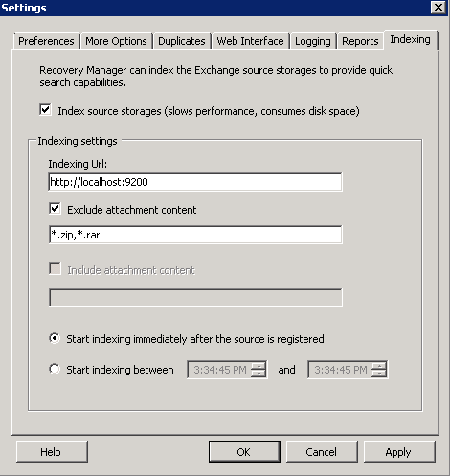
Task: Decrease the first indexing time with down arrow
Action: (259, 374)
